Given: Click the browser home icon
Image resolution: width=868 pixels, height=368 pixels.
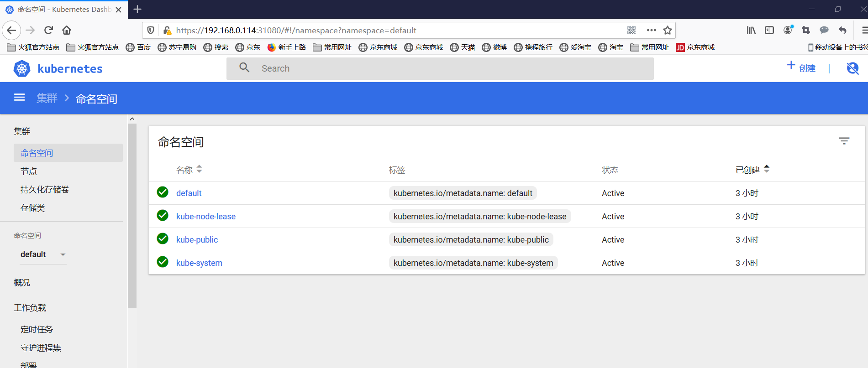Looking at the screenshot, I should click(x=67, y=30).
